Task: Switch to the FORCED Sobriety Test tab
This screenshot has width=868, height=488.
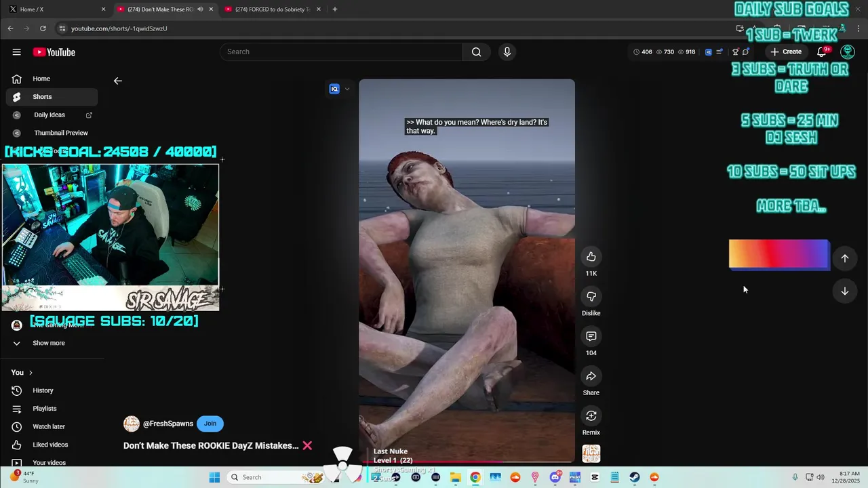Action: pyautogui.click(x=273, y=9)
